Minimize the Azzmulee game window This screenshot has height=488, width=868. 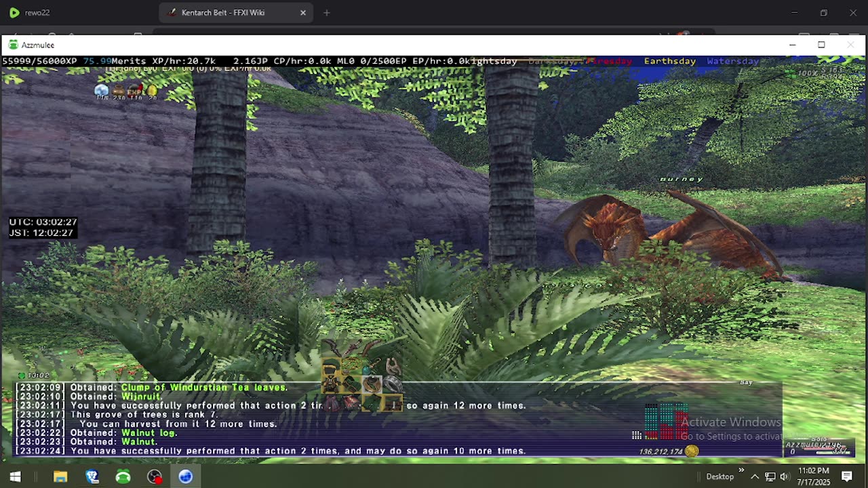pyautogui.click(x=792, y=45)
